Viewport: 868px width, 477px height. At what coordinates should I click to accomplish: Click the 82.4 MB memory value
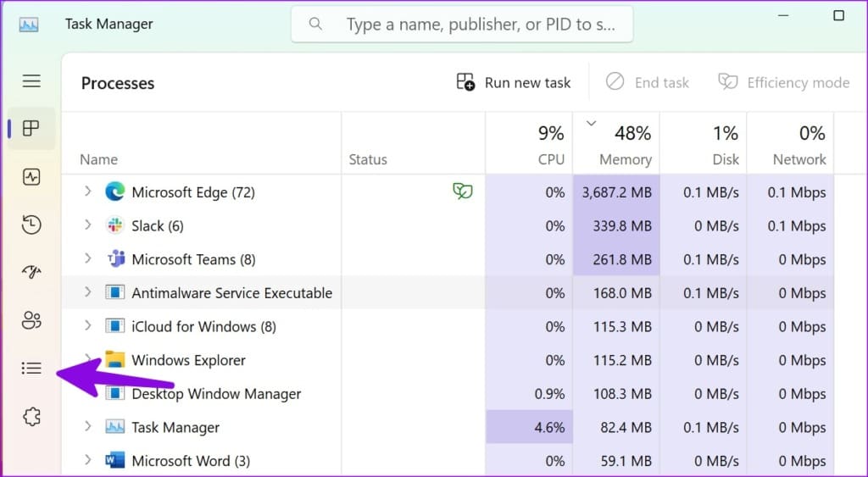tap(626, 427)
